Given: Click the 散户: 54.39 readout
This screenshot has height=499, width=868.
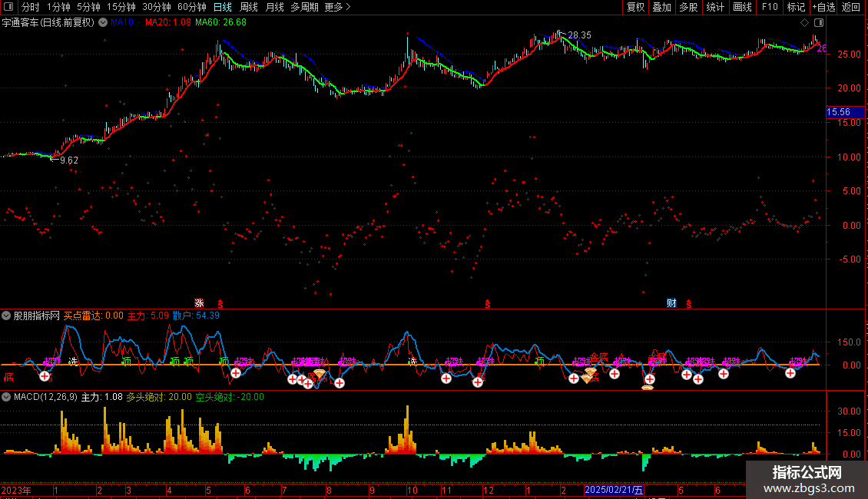Looking at the screenshot, I should point(196,316).
